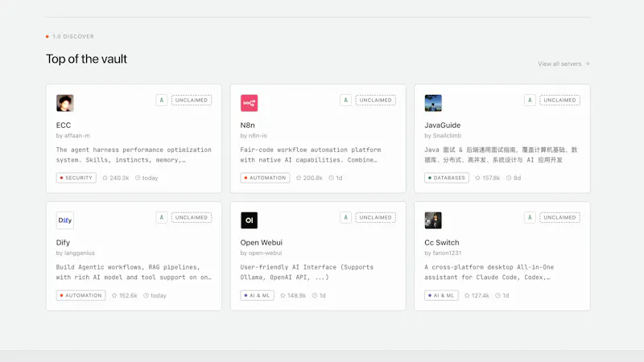This screenshot has width=644, height=362.
Task: Click Open Webui description 'User-friendly AI Interface'
Action: [x=307, y=272]
